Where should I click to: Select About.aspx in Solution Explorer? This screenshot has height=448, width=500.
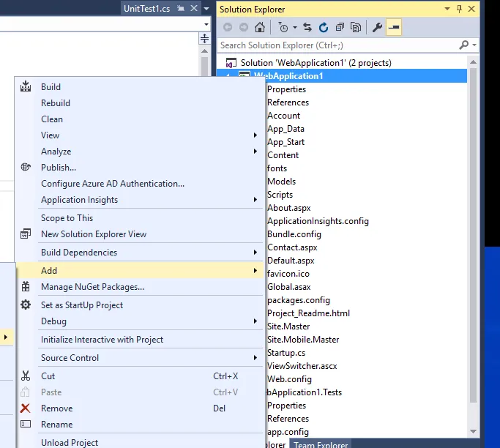(x=289, y=208)
